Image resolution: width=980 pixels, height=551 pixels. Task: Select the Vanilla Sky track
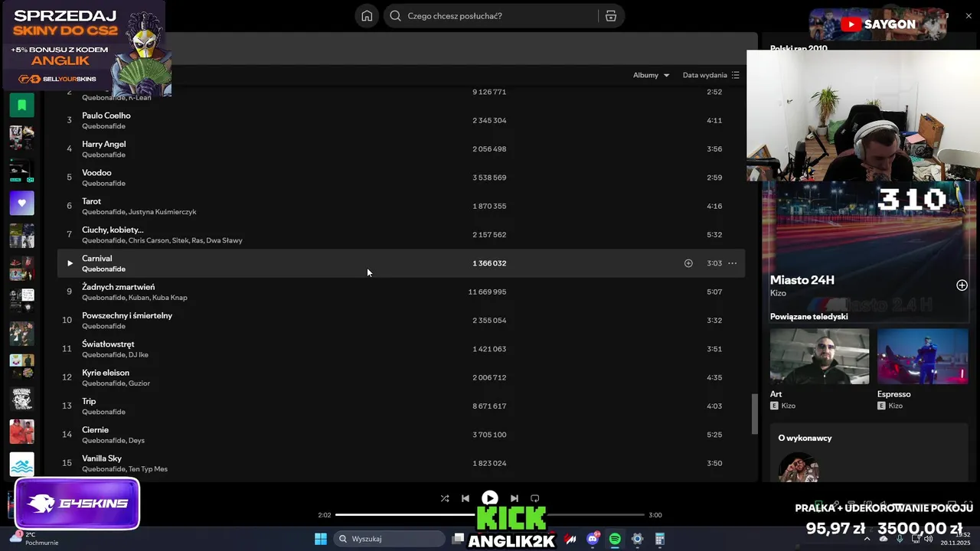click(400, 463)
